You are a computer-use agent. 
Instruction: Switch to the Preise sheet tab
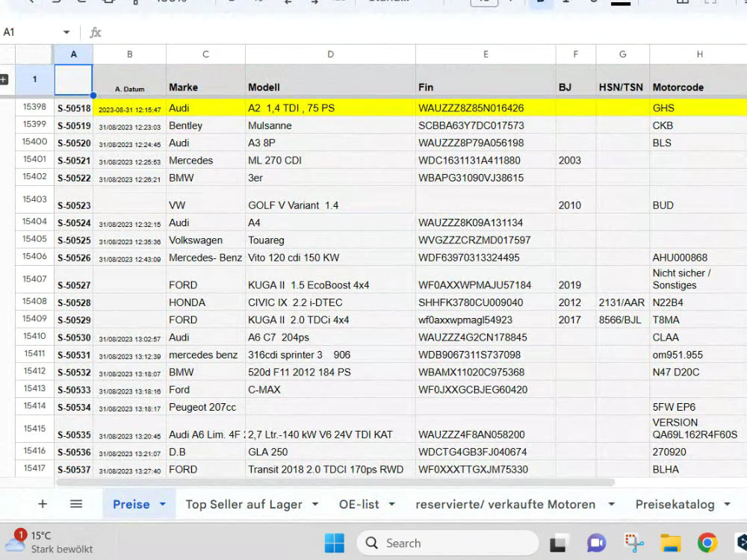131,504
